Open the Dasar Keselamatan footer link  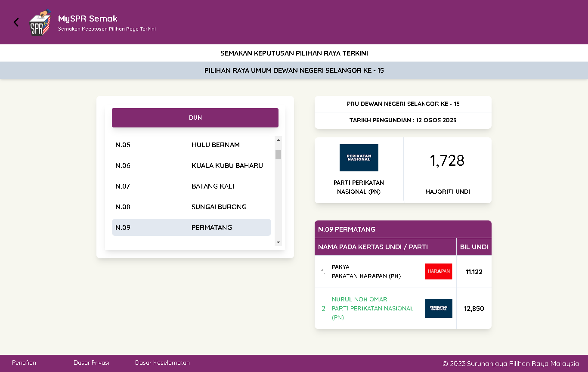pos(162,363)
